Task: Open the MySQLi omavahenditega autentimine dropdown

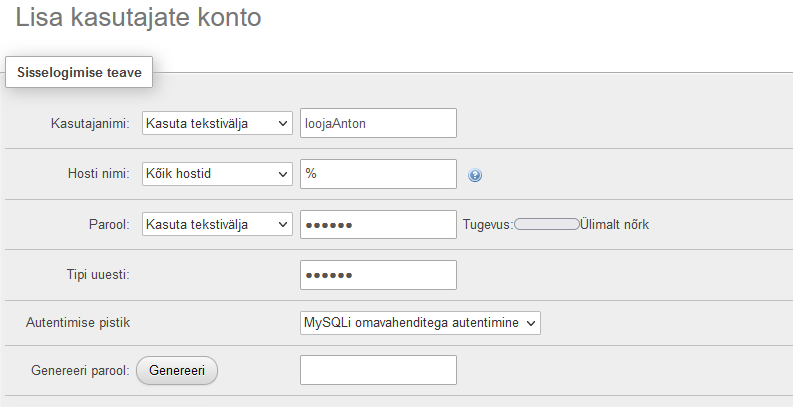Action: click(x=420, y=323)
